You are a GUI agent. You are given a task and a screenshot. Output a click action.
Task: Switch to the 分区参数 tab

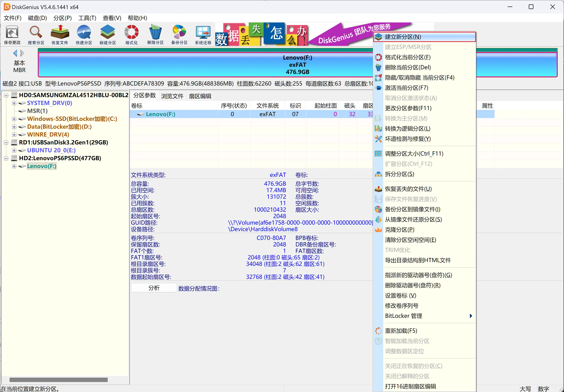pyautogui.click(x=144, y=96)
